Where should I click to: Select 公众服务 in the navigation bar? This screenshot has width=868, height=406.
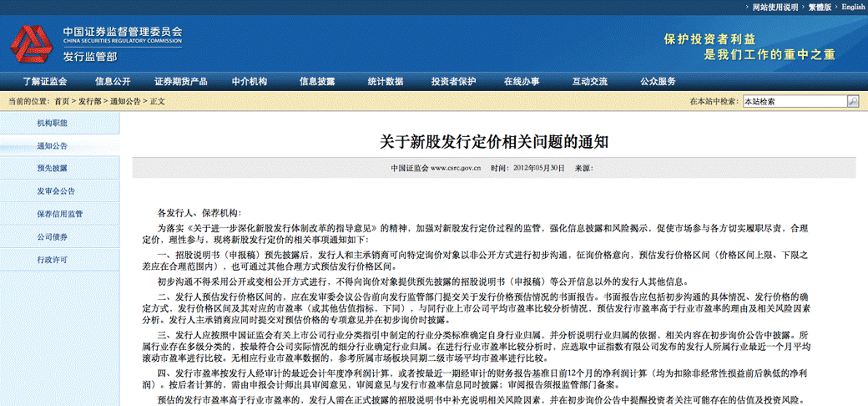click(x=658, y=81)
